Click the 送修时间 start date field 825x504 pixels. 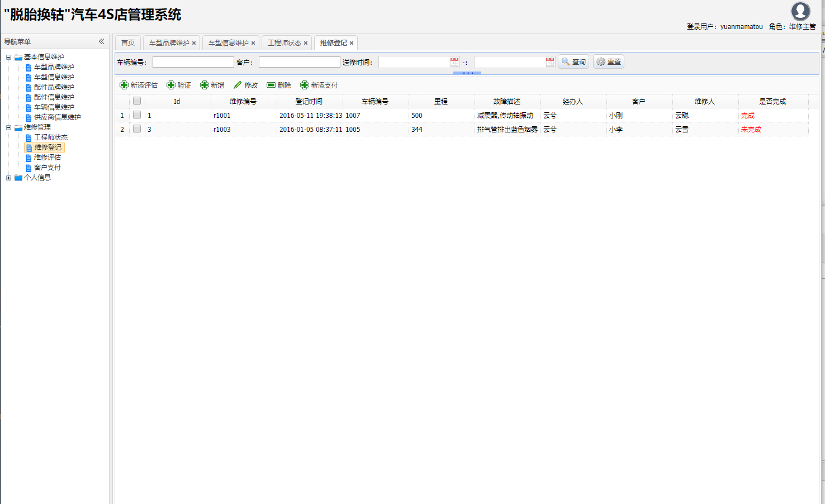[x=414, y=62]
